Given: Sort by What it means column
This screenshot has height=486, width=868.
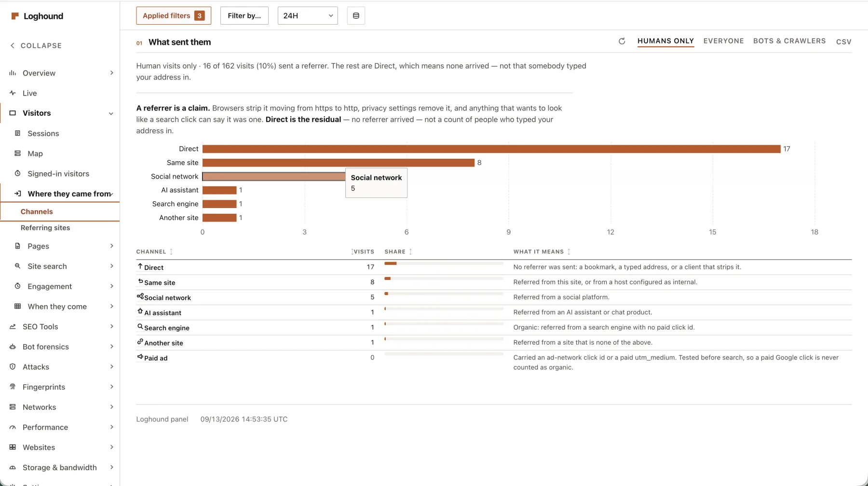Looking at the screenshot, I should [542, 251].
